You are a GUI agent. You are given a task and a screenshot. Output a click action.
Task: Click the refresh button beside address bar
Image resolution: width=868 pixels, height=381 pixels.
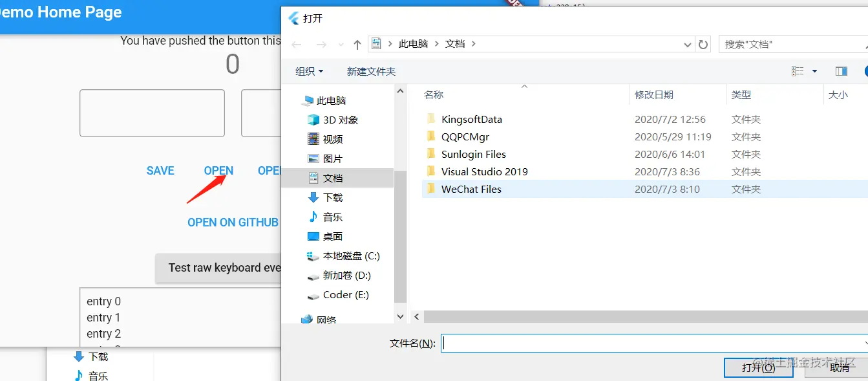[703, 44]
